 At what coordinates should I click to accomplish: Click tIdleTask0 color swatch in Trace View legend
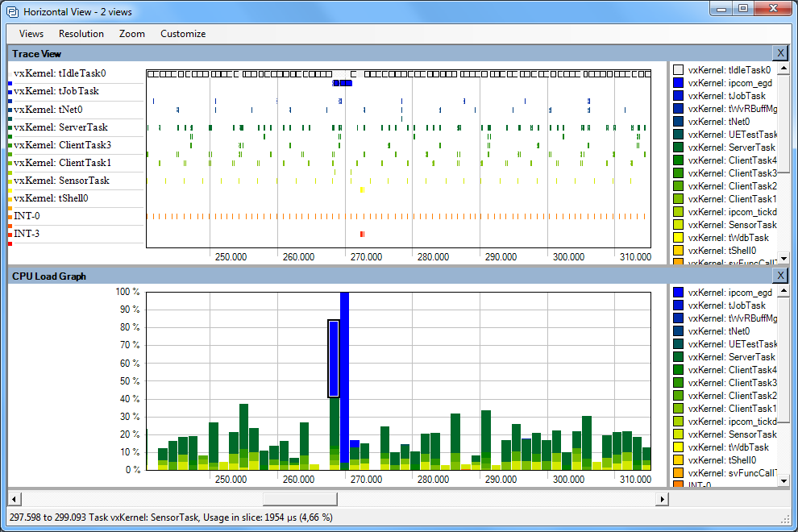[x=678, y=70]
